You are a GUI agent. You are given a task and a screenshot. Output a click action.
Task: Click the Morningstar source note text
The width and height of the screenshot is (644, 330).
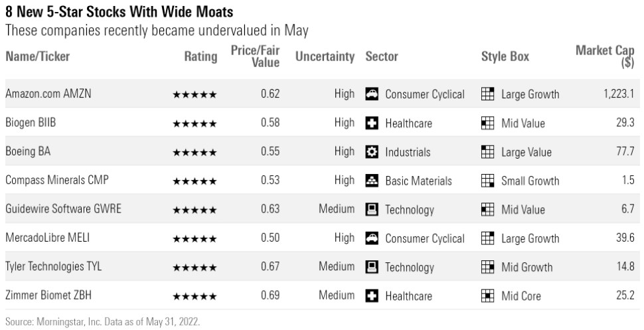102,321
